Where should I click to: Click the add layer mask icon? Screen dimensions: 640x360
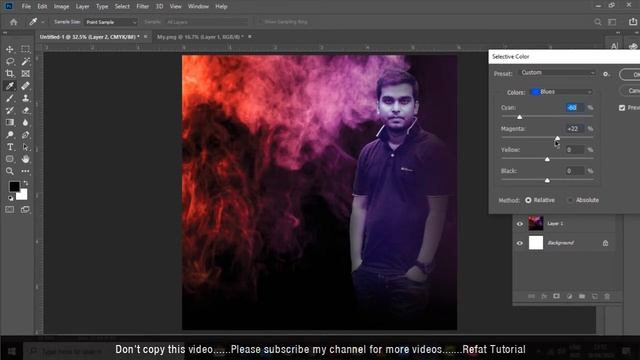[x=556, y=296]
